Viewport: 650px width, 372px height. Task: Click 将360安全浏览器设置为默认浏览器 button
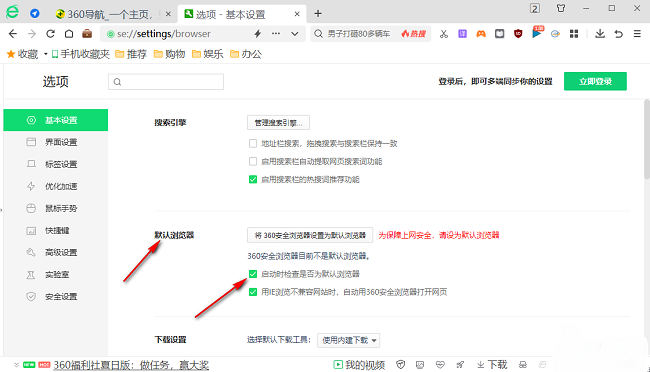310,235
